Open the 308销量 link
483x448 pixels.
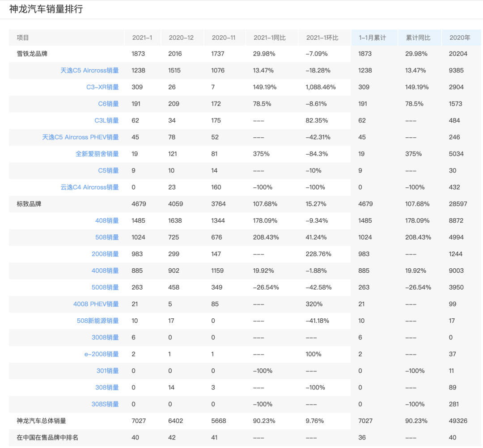107,387
